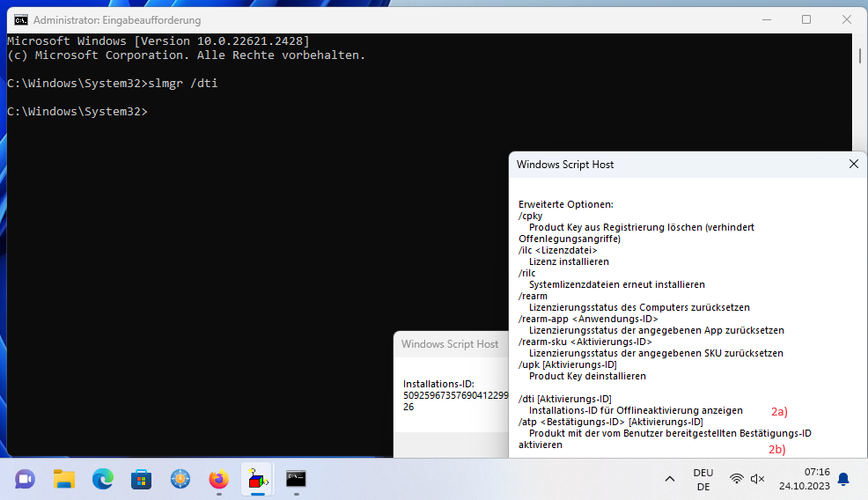868x500 pixels.
Task: Click the command prompt vertical scrollbar thumb
Action: tap(860, 55)
